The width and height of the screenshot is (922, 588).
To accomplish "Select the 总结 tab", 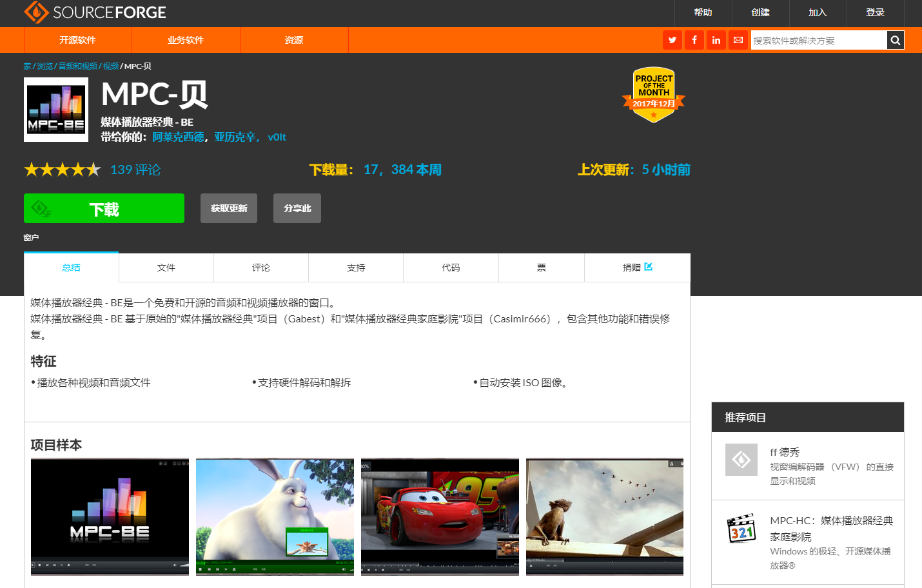I will point(72,268).
